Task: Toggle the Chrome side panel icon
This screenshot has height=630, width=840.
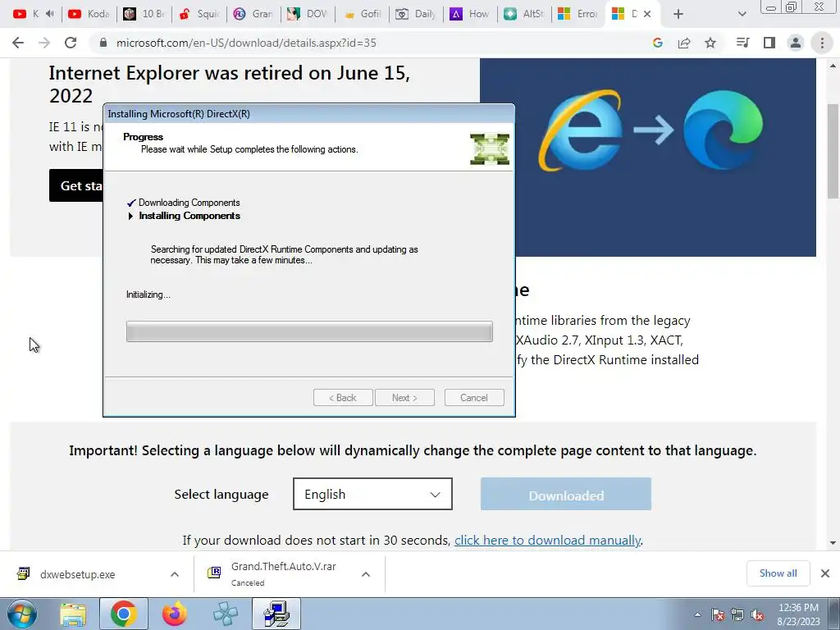Action: [769, 43]
